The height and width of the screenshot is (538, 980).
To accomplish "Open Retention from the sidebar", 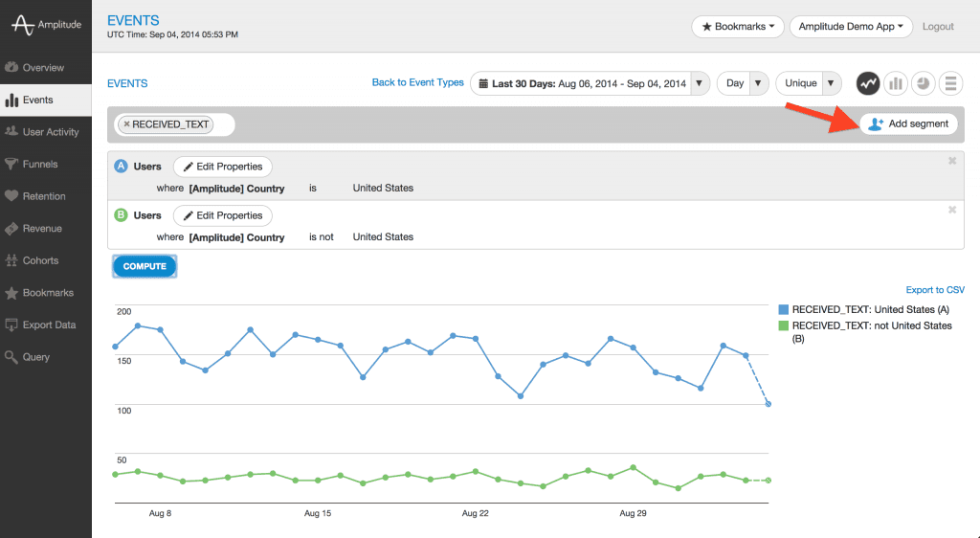I will pyautogui.click(x=44, y=196).
